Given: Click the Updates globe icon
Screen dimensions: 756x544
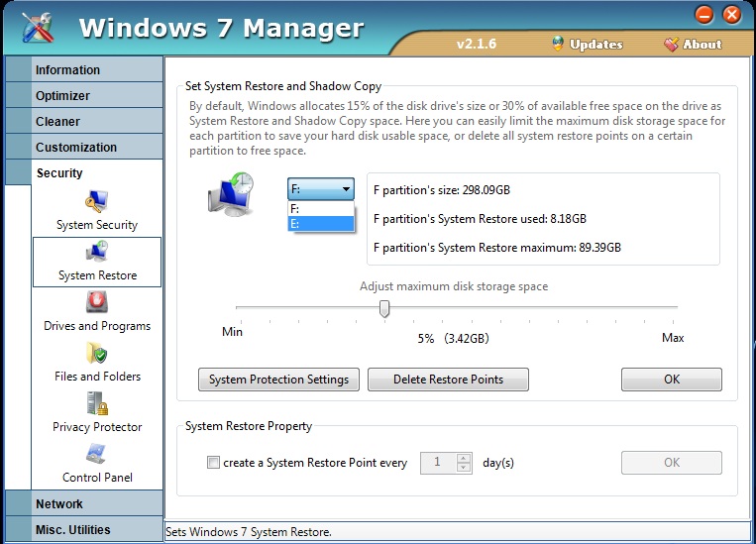Looking at the screenshot, I should (558, 44).
